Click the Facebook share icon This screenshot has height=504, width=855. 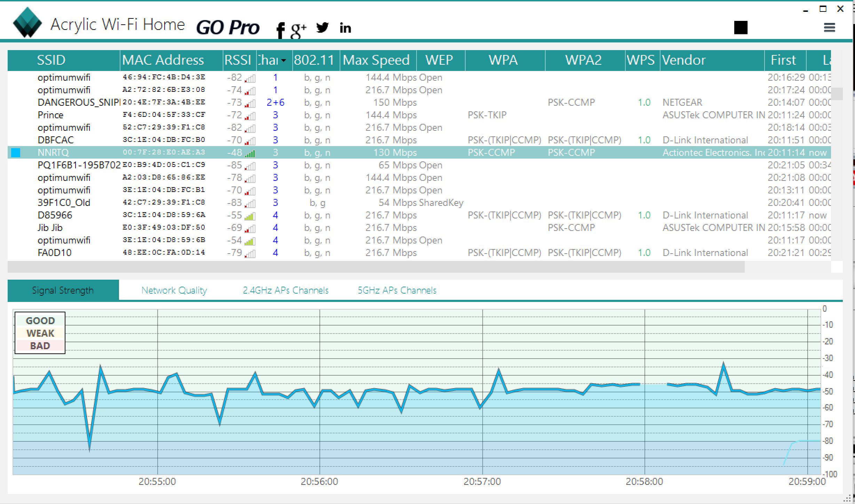coord(280,29)
